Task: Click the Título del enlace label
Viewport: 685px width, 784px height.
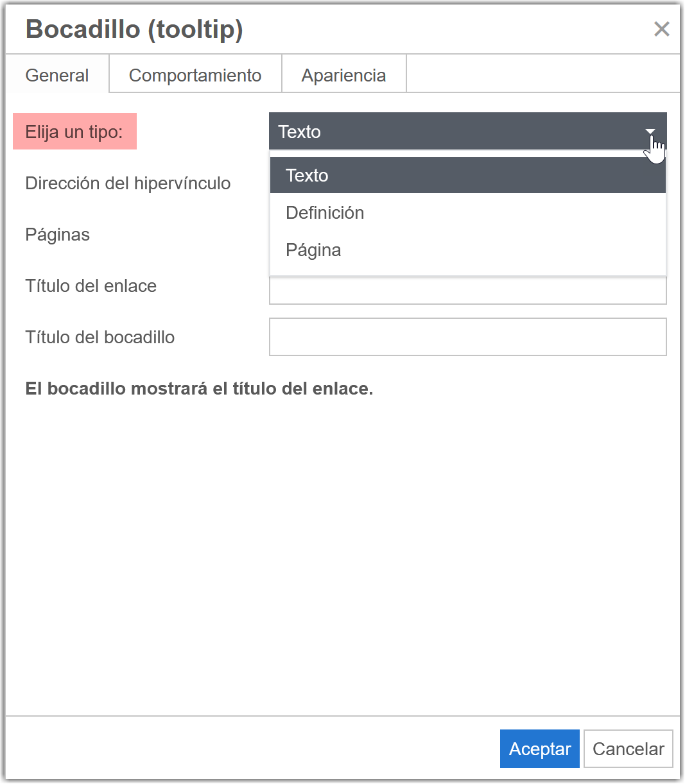Action: pos(91,286)
